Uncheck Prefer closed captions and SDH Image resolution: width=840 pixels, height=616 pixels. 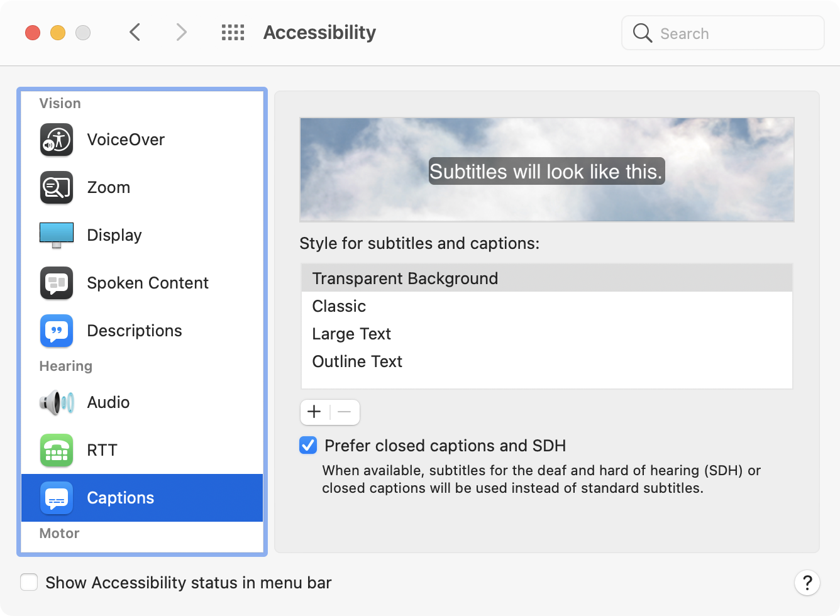tap(308, 446)
